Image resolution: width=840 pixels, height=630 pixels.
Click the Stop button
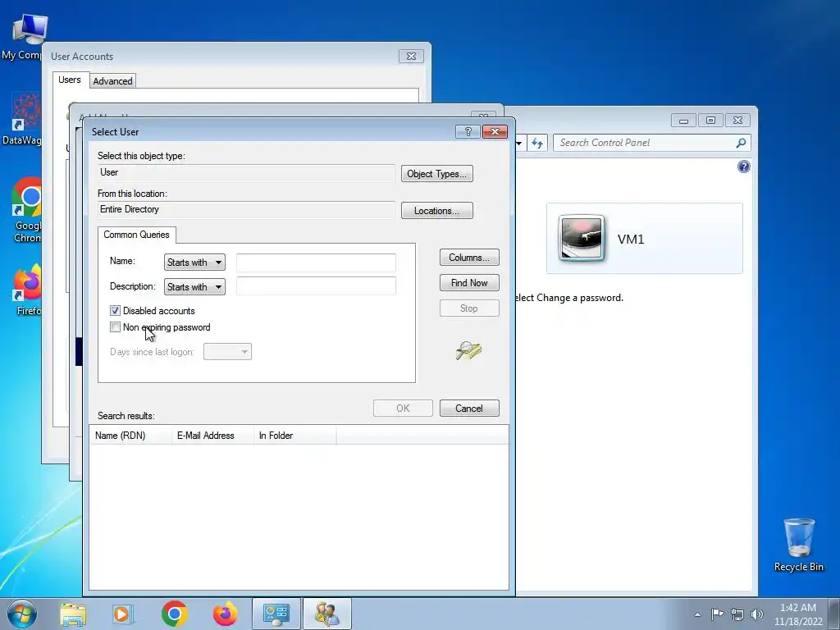click(469, 308)
